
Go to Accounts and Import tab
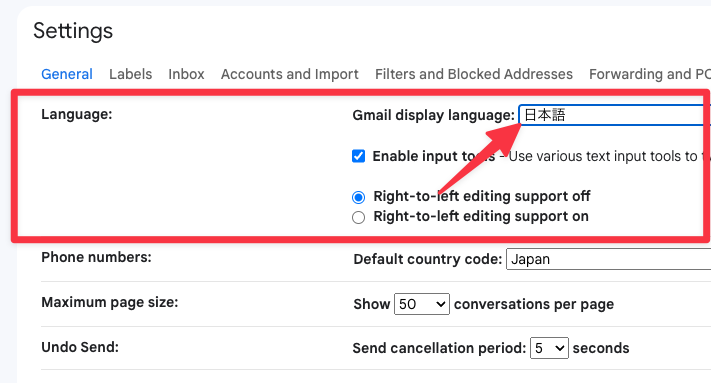290,74
